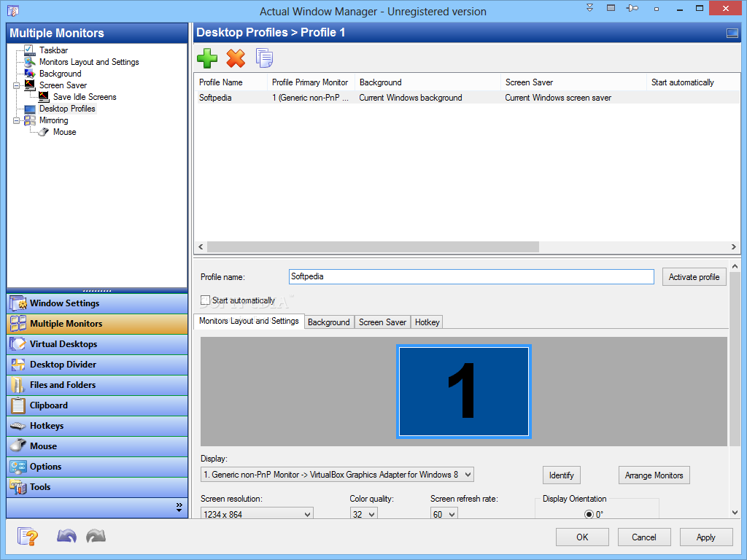Click the Tools section icon
Image resolution: width=747 pixels, height=560 pixels.
pos(18,486)
